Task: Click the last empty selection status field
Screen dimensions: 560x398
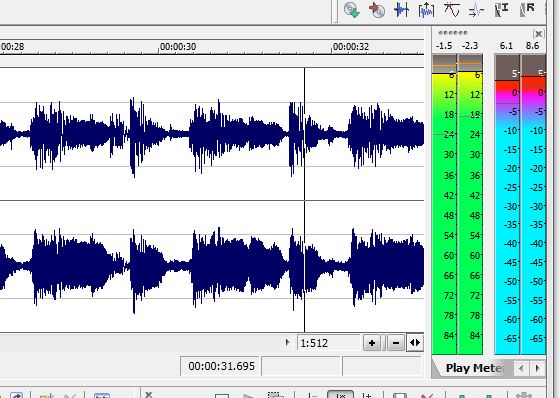Action: (382, 366)
